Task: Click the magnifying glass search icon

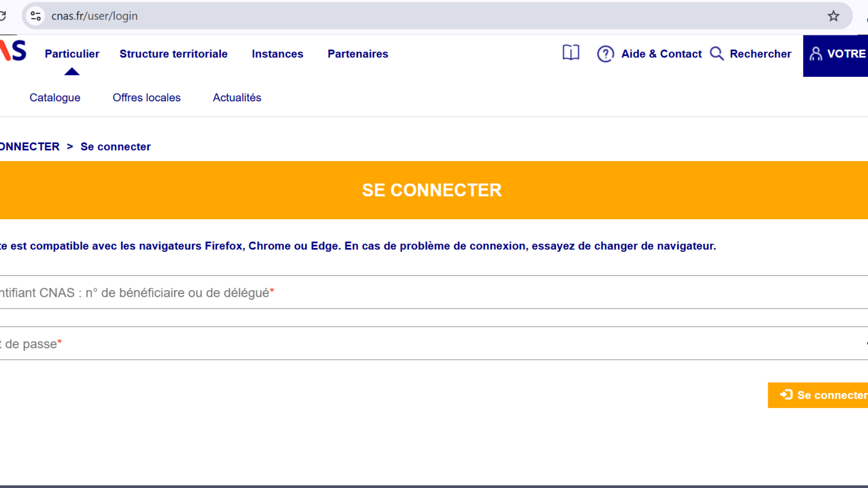Action: pyautogui.click(x=717, y=53)
